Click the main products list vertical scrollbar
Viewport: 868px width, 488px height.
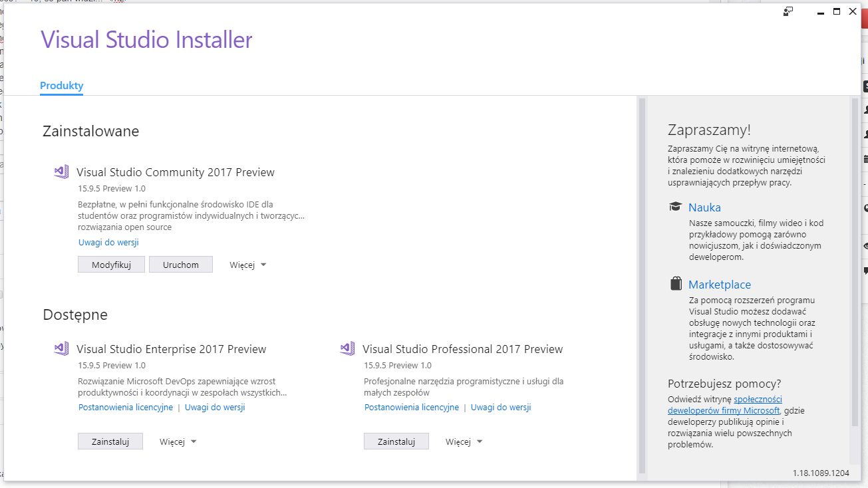pos(642,286)
